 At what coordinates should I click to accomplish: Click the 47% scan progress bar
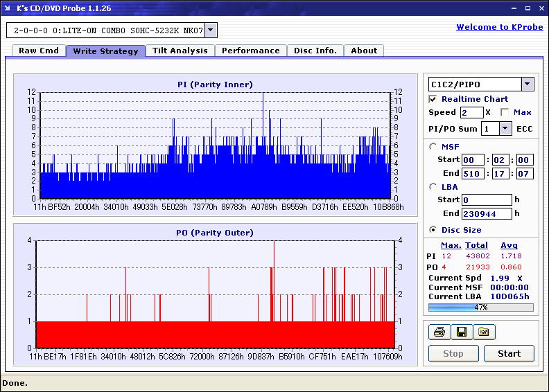pos(481,308)
